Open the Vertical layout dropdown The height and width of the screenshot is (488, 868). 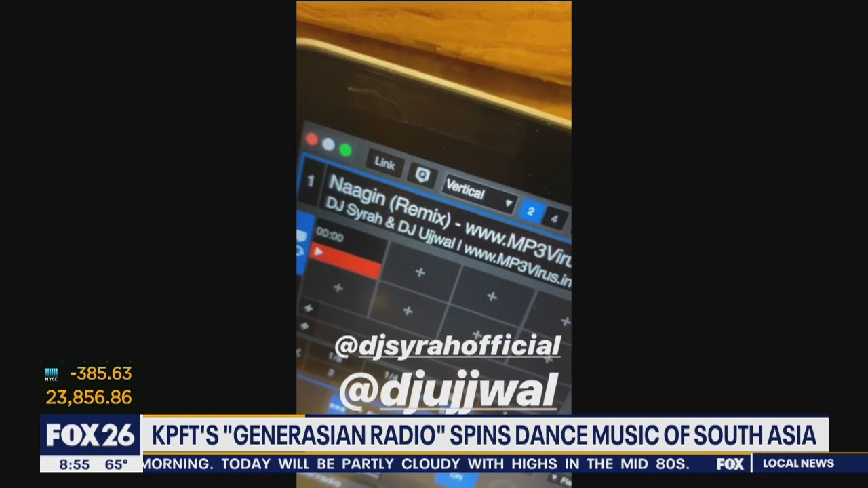pos(479,193)
